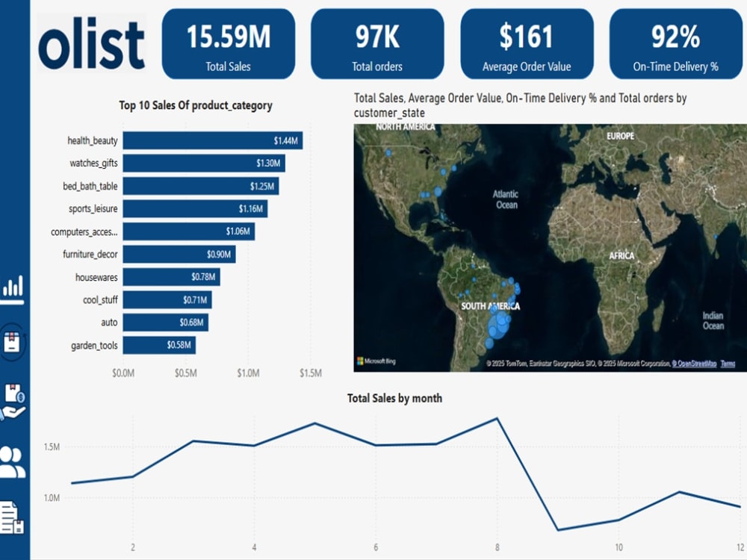Click the health_beauty category label

[93, 140]
